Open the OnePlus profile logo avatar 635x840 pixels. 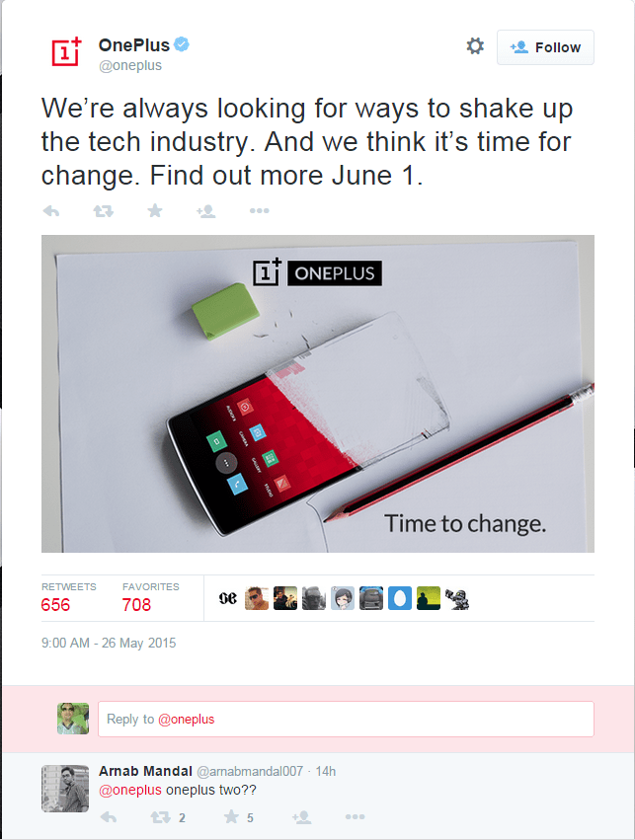pos(68,52)
